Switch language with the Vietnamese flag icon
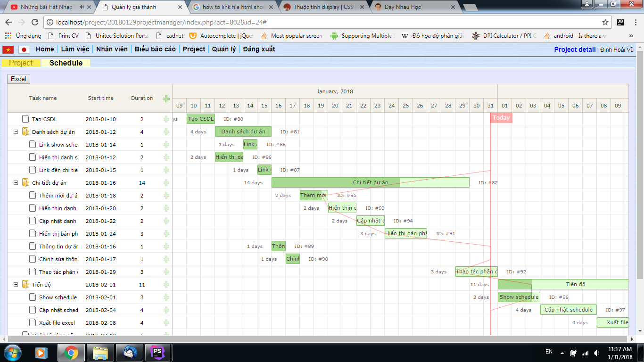The image size is (644, 362). pos(8,49)
